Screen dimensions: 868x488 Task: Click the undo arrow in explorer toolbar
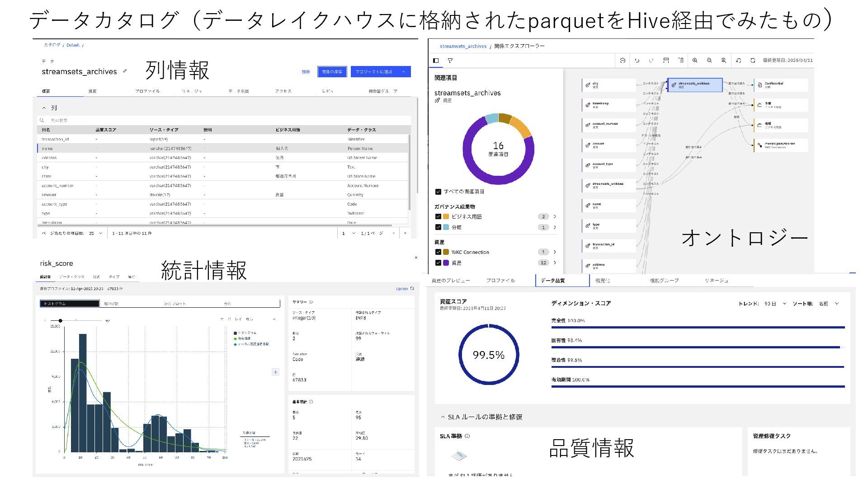pyautogui.click(x=637, y=61)
